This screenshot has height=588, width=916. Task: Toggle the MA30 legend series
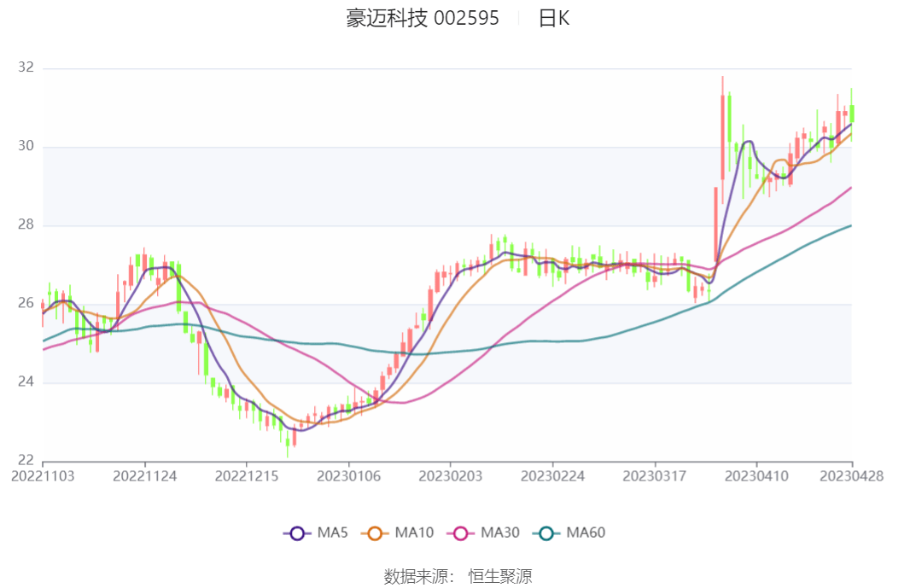(483, 533)
